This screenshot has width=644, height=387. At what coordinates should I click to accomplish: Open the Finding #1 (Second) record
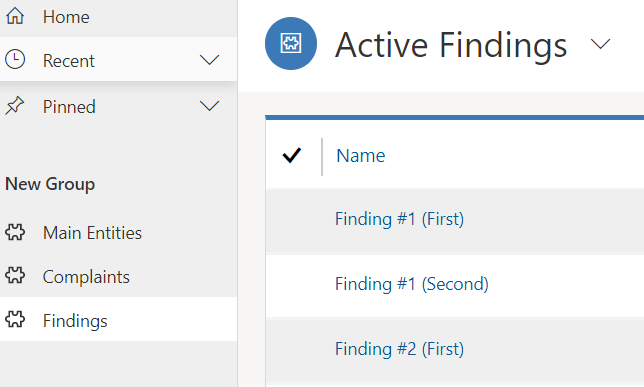412,284
